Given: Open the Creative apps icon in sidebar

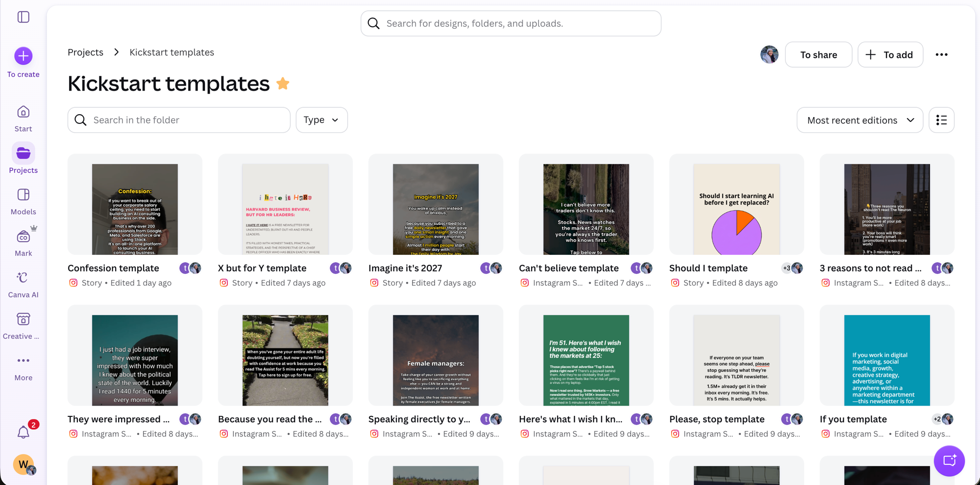Looking at the screenshot, I should 23,319.
